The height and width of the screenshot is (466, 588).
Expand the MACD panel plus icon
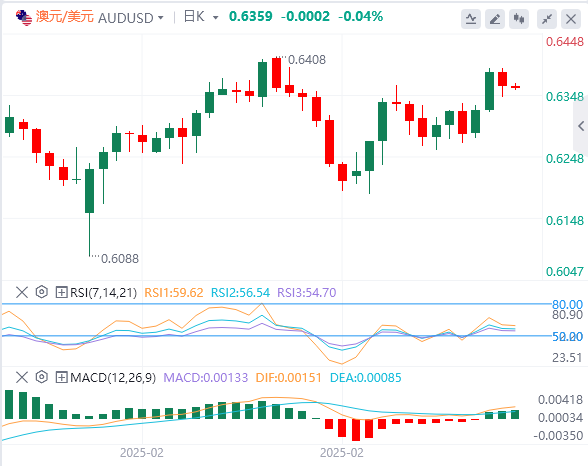coord(61,377)
